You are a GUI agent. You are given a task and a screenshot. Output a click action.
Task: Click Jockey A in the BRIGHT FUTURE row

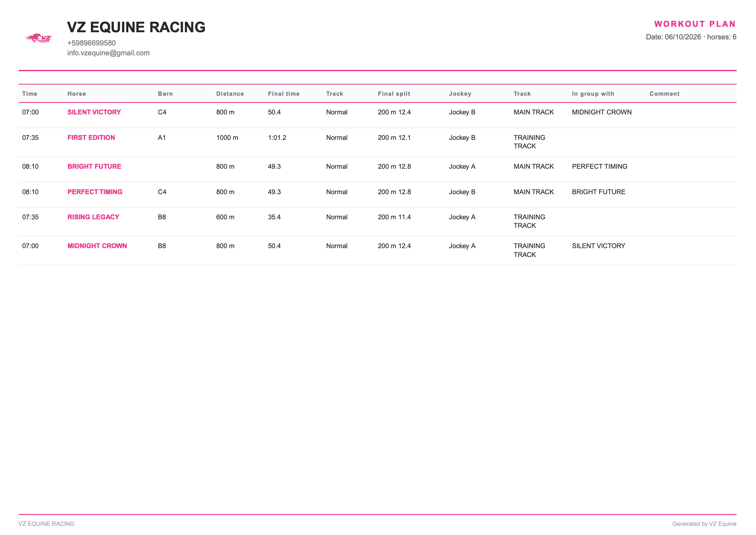coord(462,166)
